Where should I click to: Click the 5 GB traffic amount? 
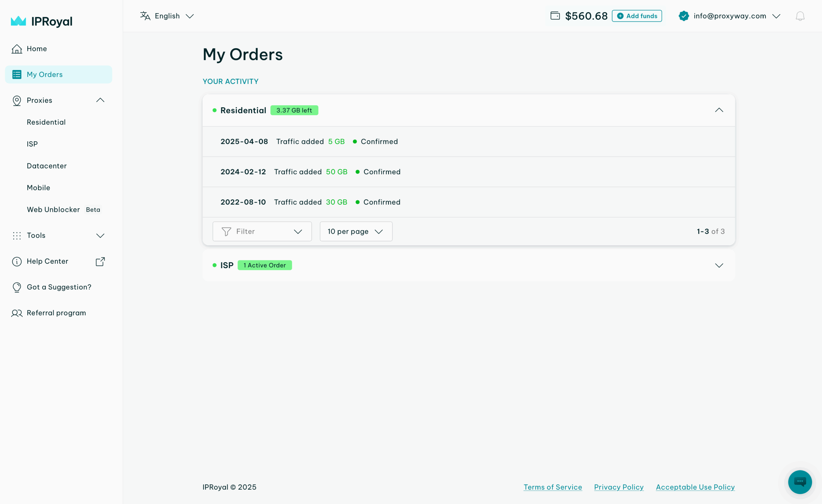coord(336,142)
